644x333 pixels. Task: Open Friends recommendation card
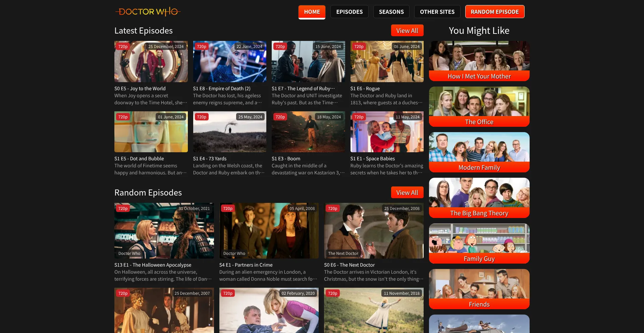(479, 289)
